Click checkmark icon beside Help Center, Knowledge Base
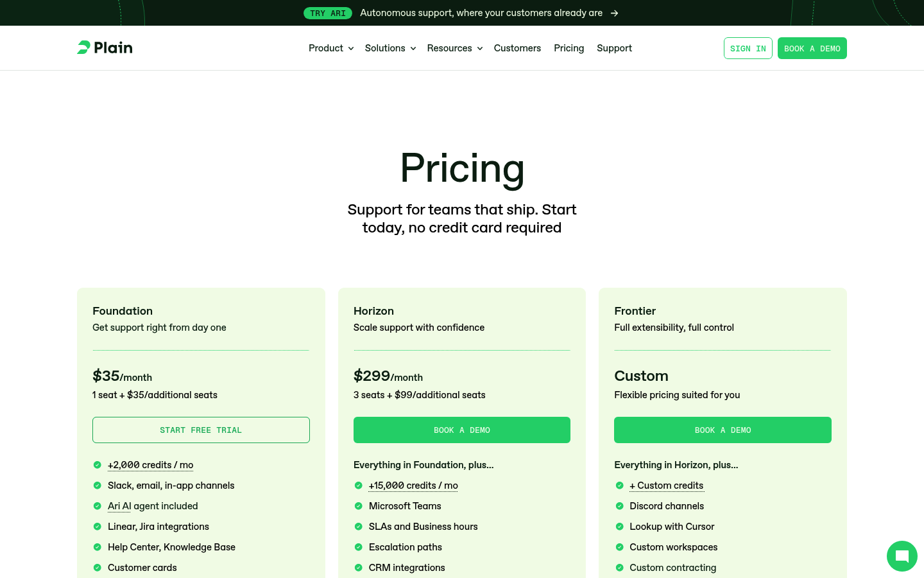This screenshot has width=924, height=578. 98,547
